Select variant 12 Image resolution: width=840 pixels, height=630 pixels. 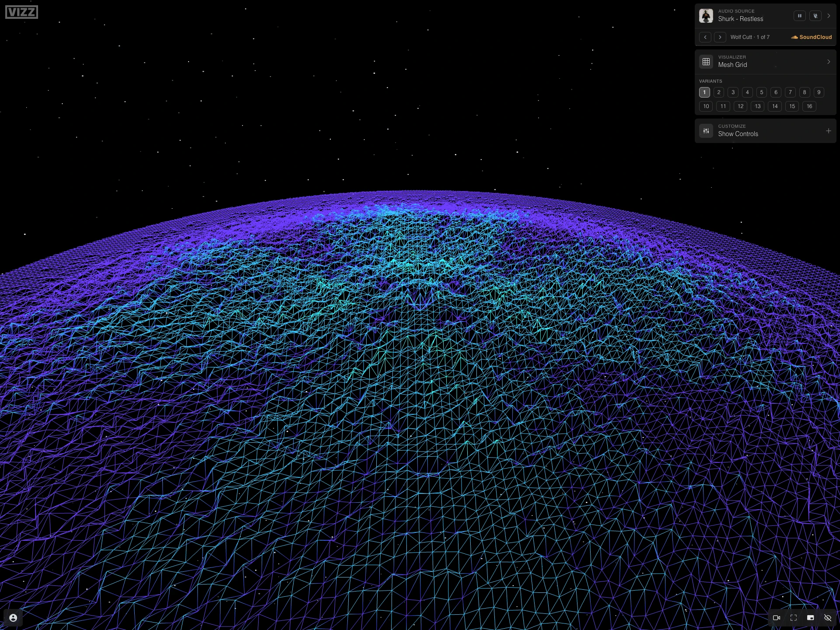[741, 106]
